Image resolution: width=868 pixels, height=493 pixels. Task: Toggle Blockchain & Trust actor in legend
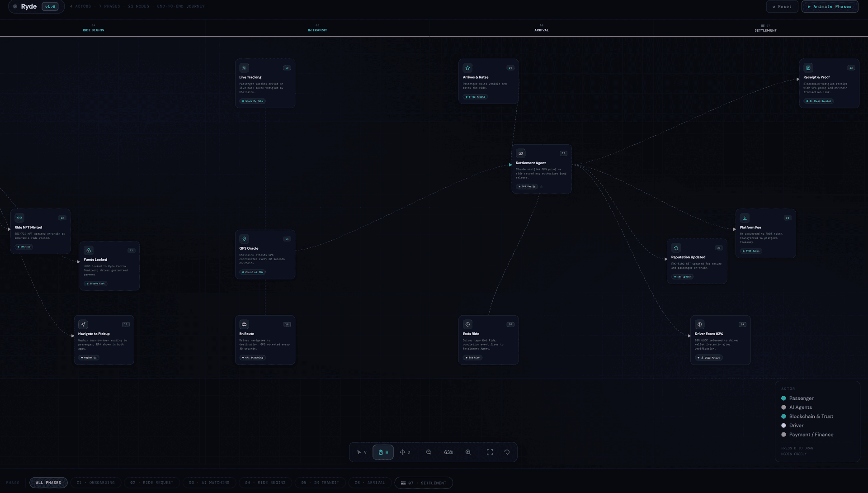click(x=807, y=416)
